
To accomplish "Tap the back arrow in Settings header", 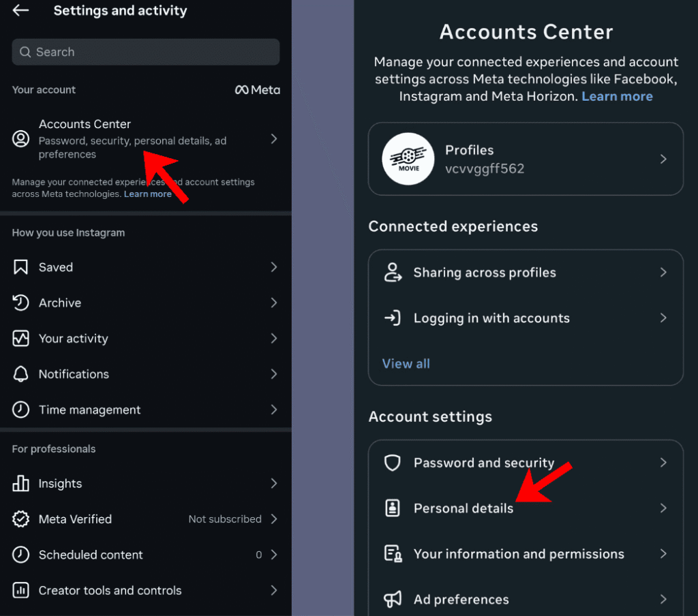I will coord(20,11).
